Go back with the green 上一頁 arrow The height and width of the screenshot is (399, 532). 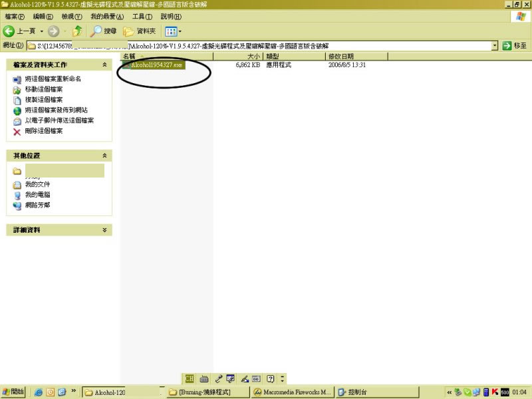click(19, 31)
